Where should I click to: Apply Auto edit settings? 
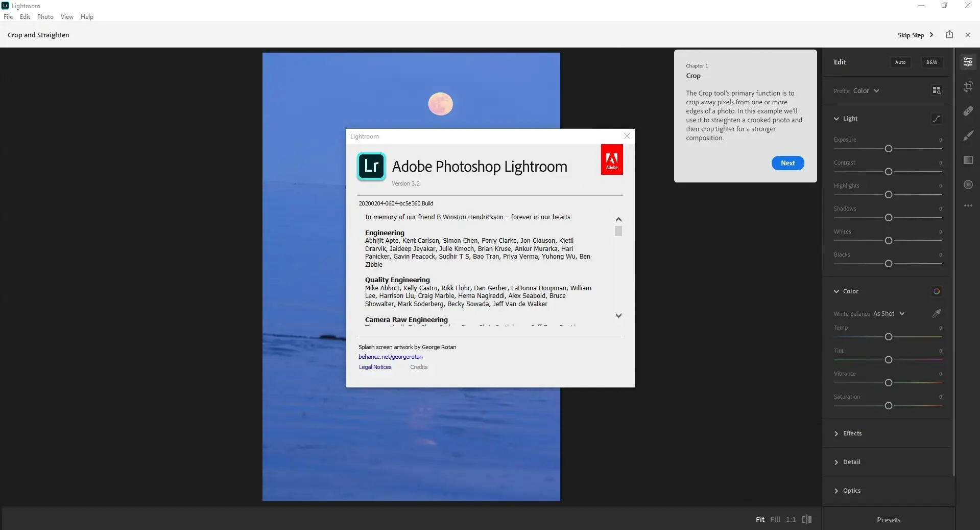[900, 62]
